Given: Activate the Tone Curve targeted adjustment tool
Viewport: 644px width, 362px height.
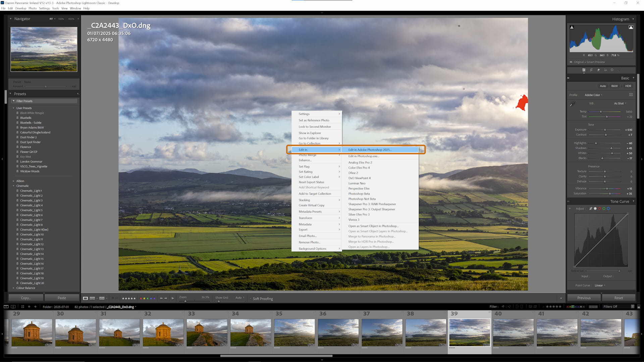Looking at the screenshot, I should (x=570, y=209).
